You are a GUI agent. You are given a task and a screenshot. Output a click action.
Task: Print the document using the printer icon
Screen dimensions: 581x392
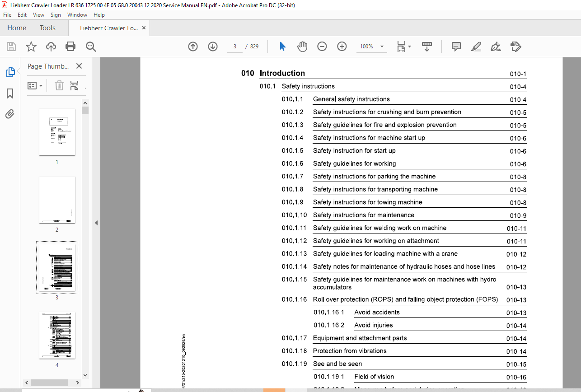point(70,47)
